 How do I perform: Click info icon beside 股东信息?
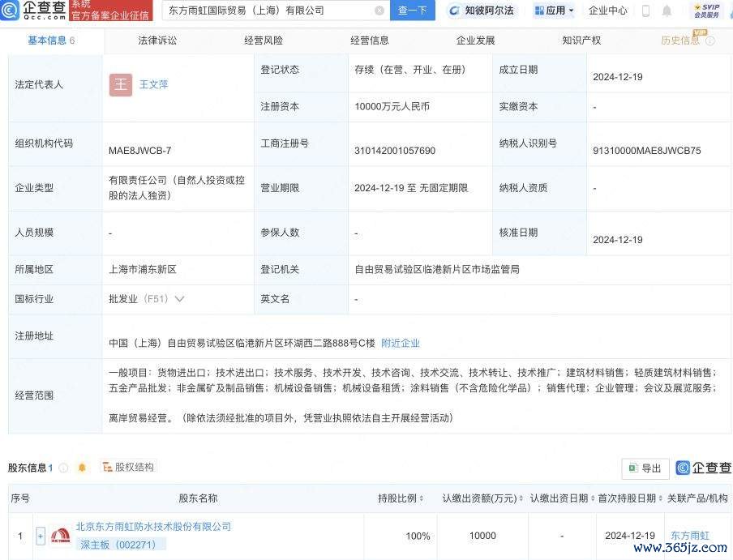click(63, 468)
